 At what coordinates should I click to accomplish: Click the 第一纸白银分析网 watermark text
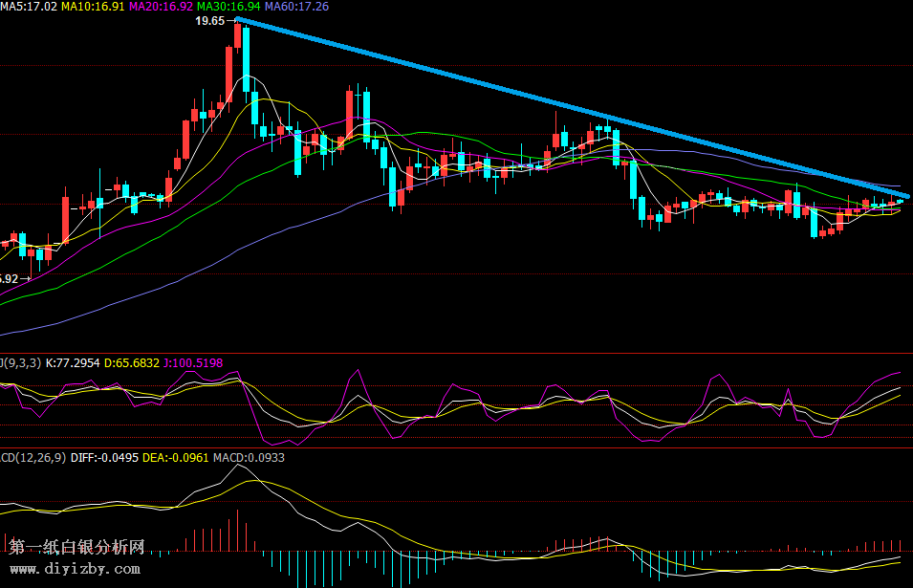[x=76, y=547]
